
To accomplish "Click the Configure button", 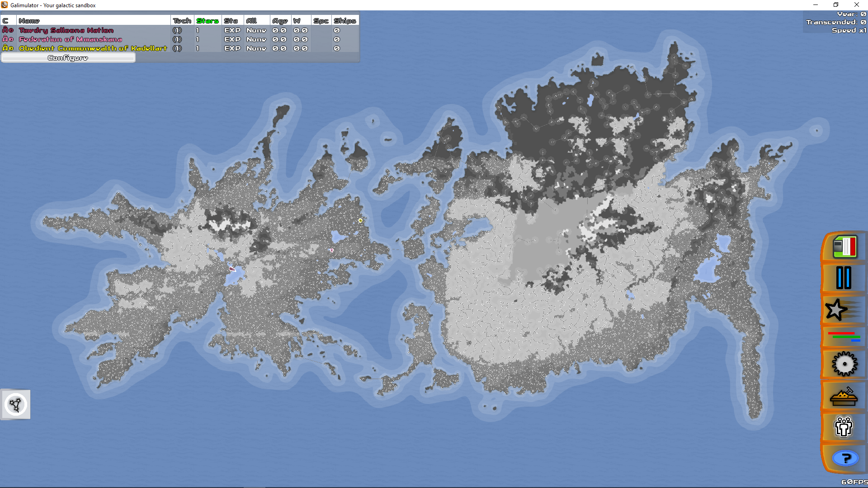I will (x=68, y=58).
